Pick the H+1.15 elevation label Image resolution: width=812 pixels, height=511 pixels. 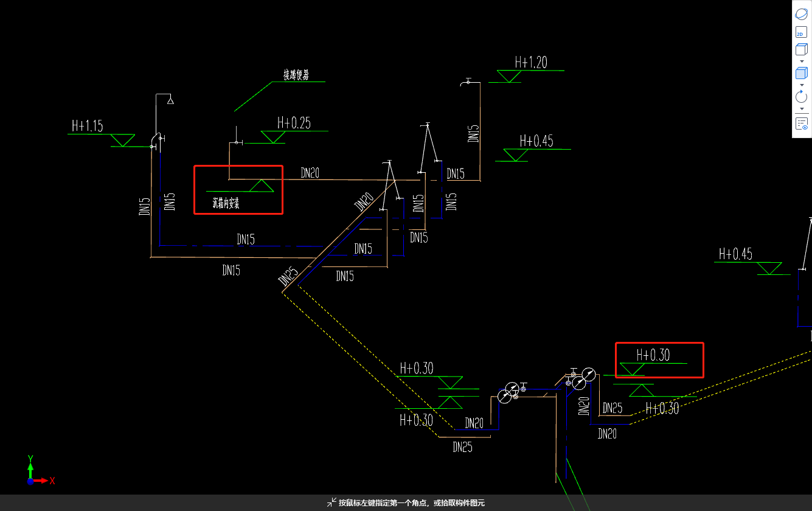[87, 127]
